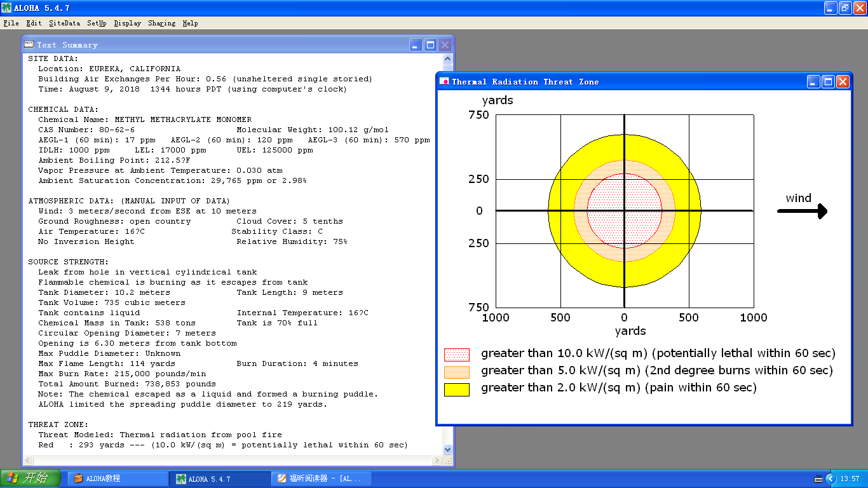Viewport: 868px width, 488px height.
Task: Open the SetUp menu
Action: tap(97, 23)
